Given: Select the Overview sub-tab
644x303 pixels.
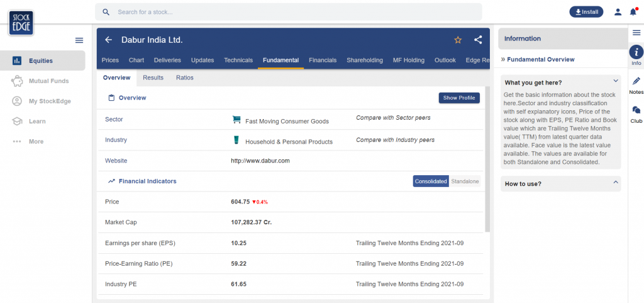Looking at the screenshot, I should [116, 77].
